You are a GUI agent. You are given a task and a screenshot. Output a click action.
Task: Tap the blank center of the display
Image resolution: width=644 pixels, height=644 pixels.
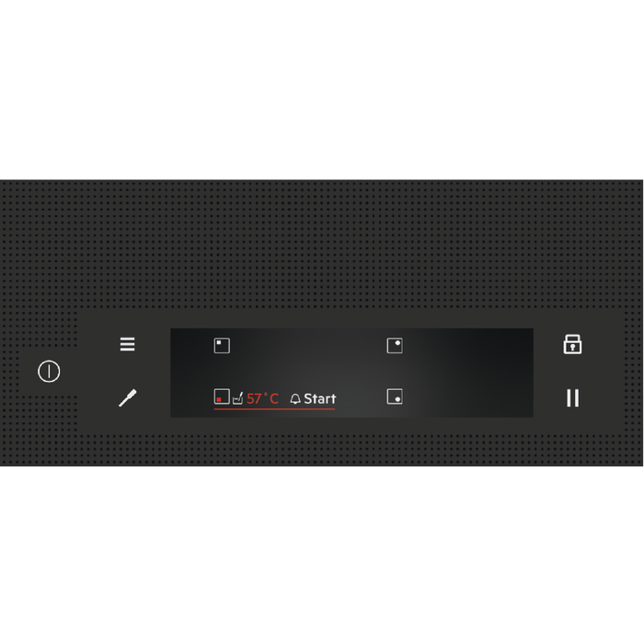[308, 370]
